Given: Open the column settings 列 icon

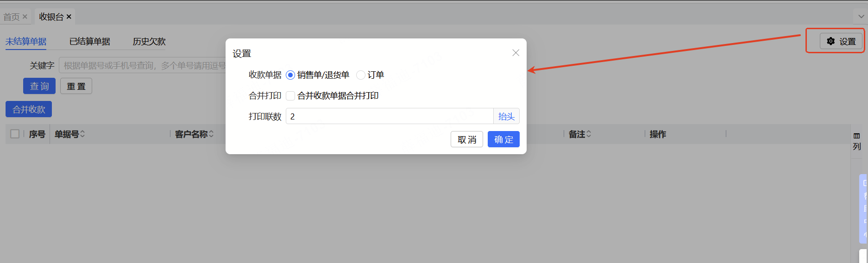Looking at the screenshot, I should pyautogui.click(x=857, y=141).
